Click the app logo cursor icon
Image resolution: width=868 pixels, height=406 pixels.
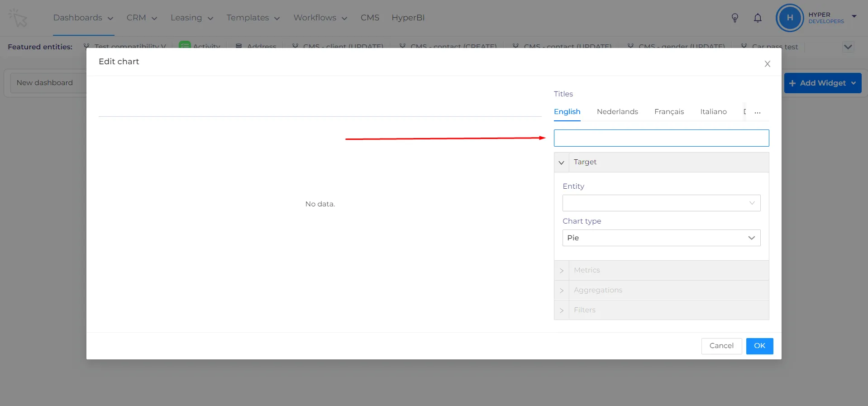point(18,18)
